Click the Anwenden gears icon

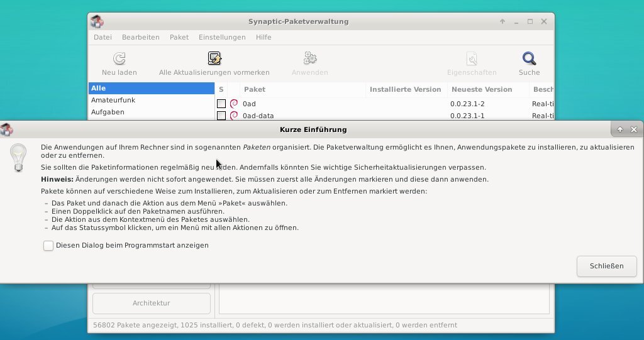[309, 58]
